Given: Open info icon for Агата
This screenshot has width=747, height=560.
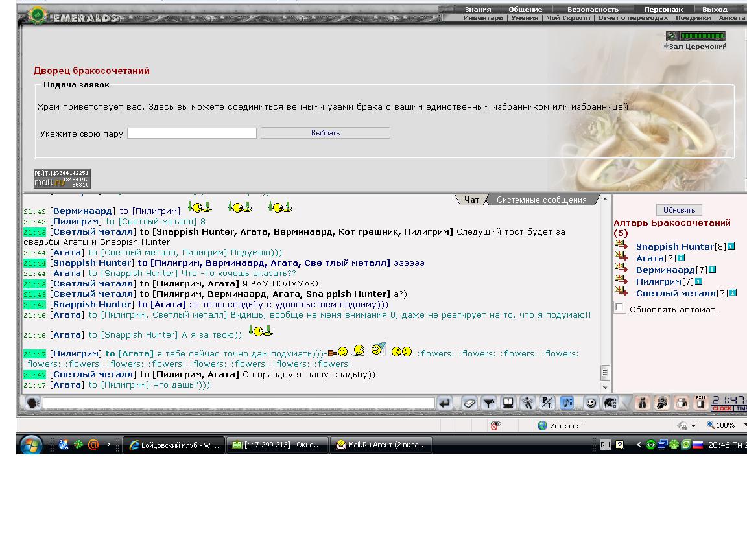Looking at the screenshot, I should point(682,258).
